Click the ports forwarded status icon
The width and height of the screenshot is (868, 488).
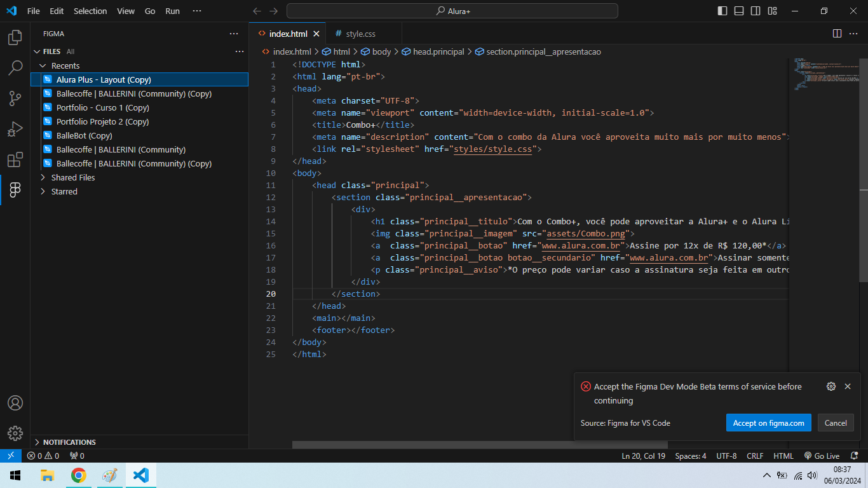pyautogui.click(x=77, y=456)
